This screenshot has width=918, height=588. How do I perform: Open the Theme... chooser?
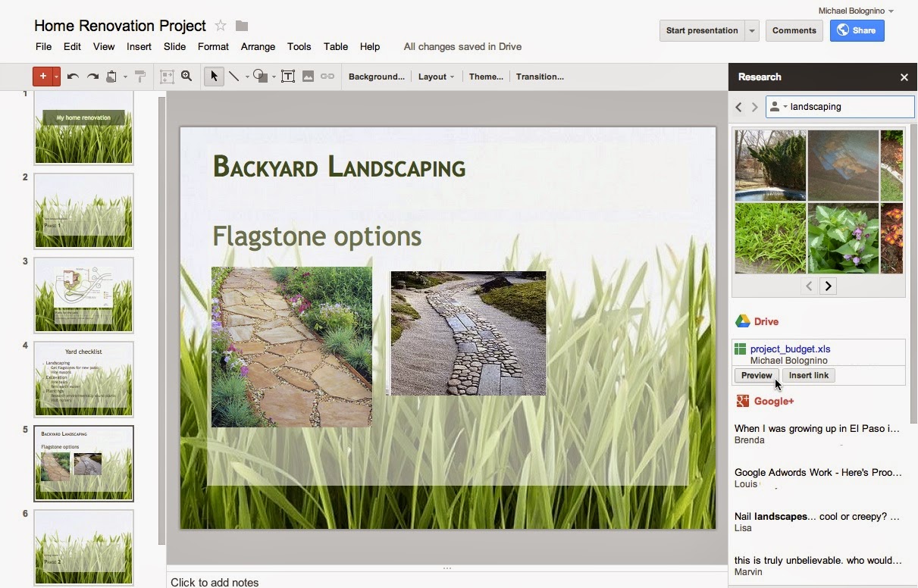tap(486, 77)
